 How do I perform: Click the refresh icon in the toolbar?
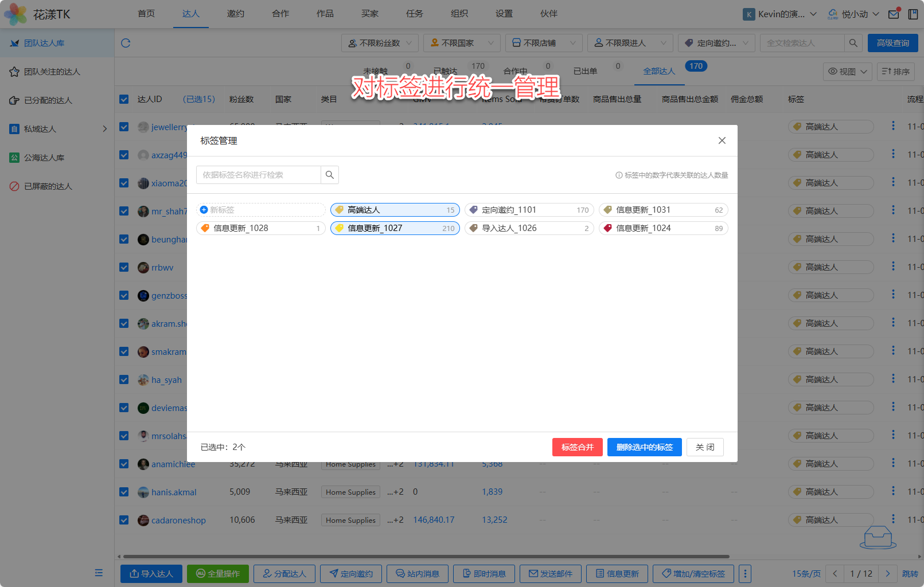pyautogui.click(x=126, y=43)
